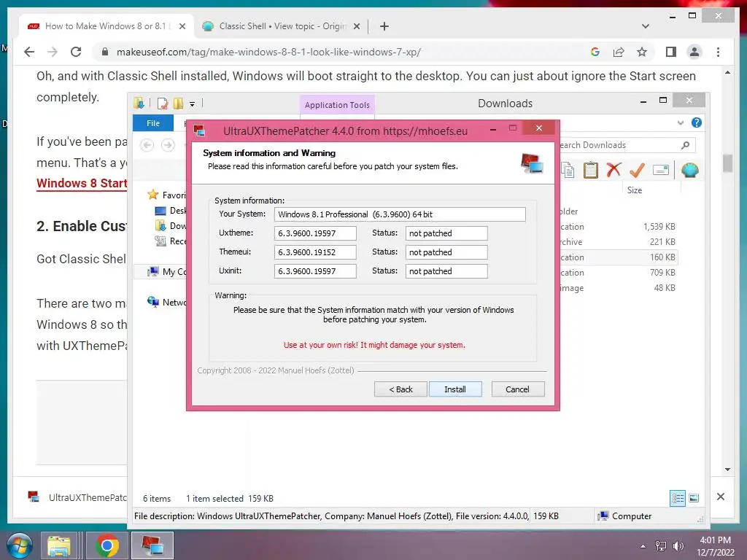Open Quick Access Toolbar customize dropdown
Image resolution: width=747 pixels, height=560 pixels.
point(192,104)
